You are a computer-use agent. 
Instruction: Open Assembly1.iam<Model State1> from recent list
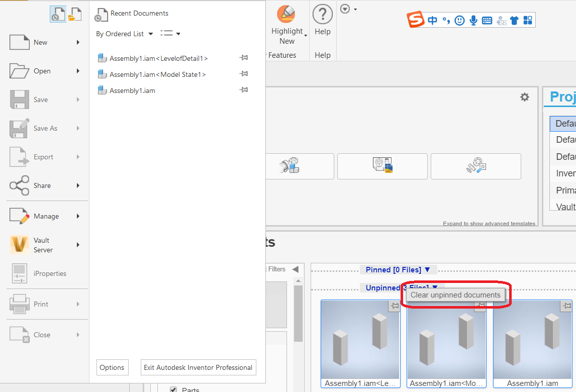tap(158, 74)
